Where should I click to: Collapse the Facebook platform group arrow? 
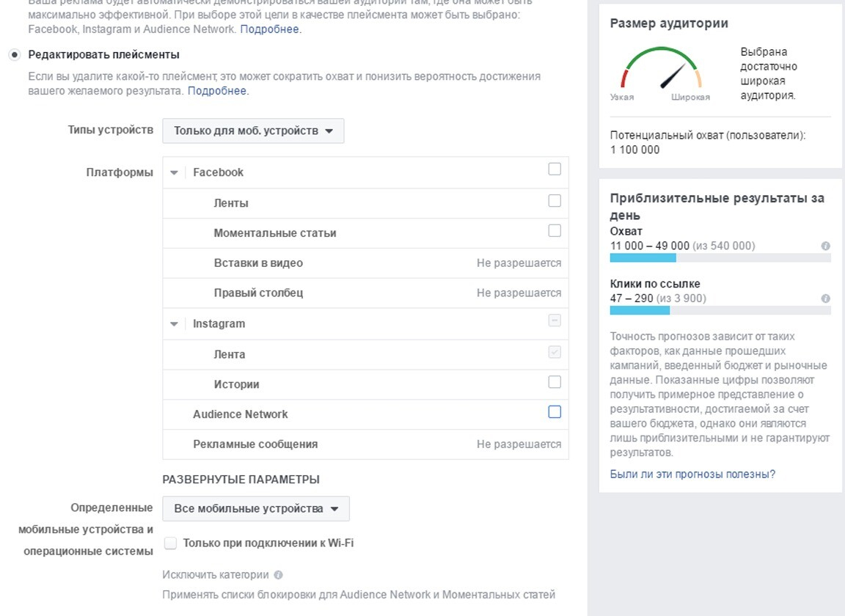coord(174,173)
